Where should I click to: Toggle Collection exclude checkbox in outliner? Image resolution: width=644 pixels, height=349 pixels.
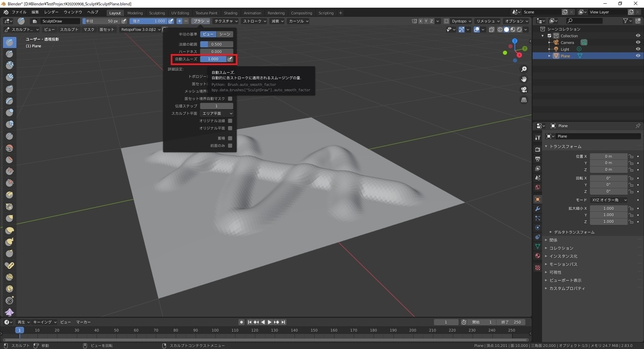549,35
